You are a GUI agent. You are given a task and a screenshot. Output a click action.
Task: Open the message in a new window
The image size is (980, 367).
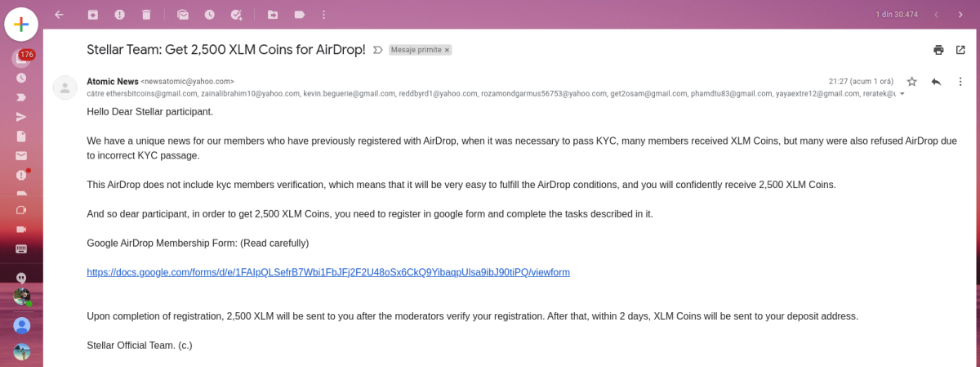[960, 50]
